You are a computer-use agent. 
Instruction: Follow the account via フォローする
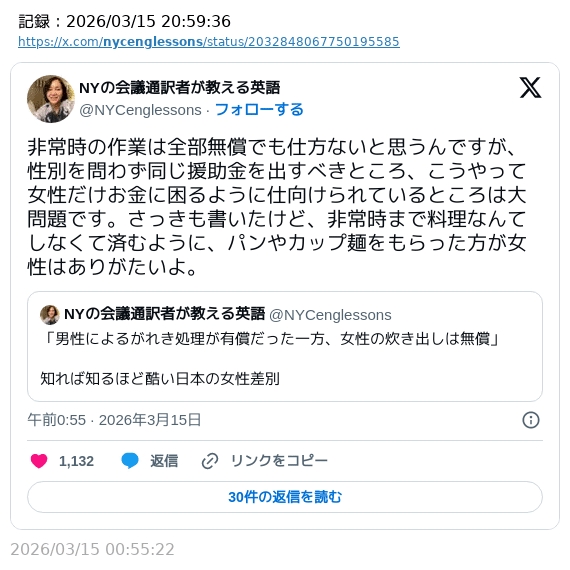point(259,109)
